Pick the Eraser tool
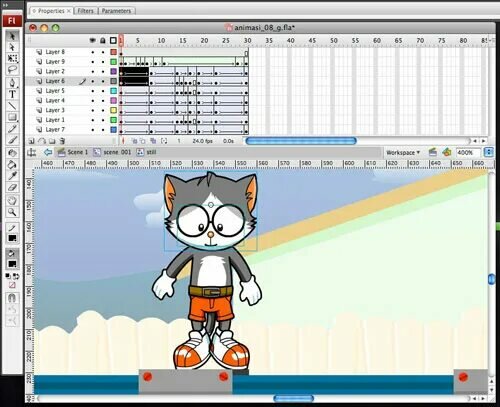This screenshot has width=500, height=407. (12, 188)
